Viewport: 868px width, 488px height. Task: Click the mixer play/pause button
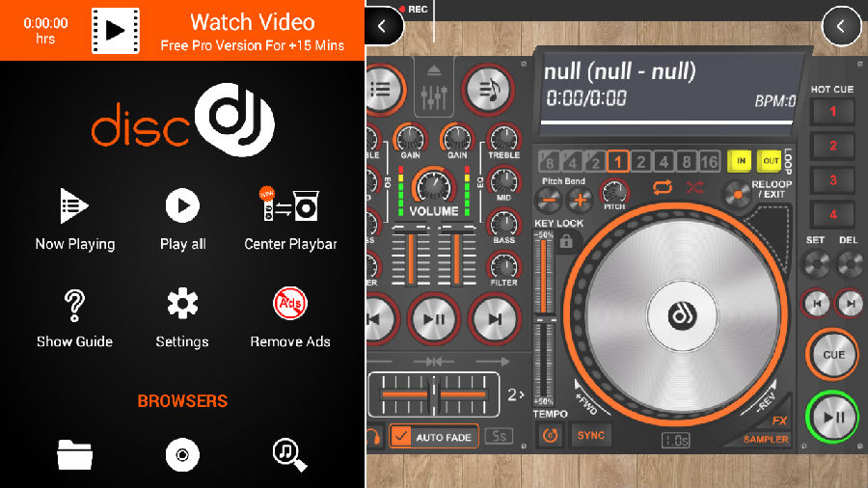click(434, 319)
